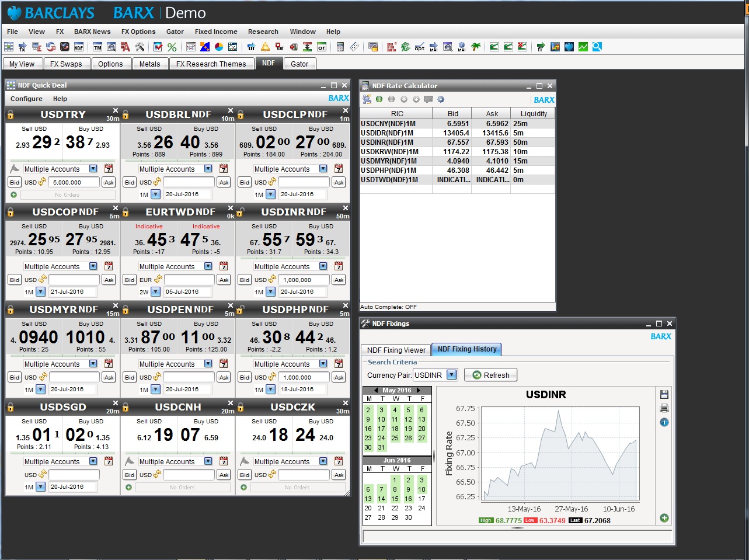Click the Barclays eagle toolbar icon

(569, 47)
